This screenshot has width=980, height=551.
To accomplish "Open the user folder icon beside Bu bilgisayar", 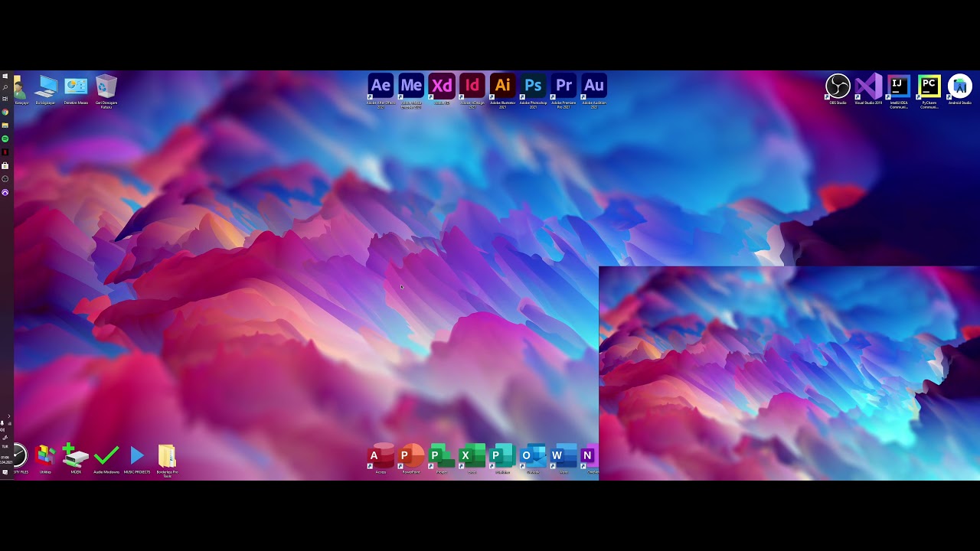I will (x=21, y=90).
